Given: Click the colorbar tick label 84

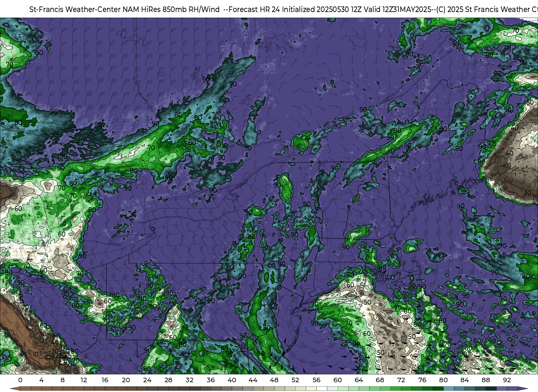Looking at the screenshot, I should click(x=465, y=380).
